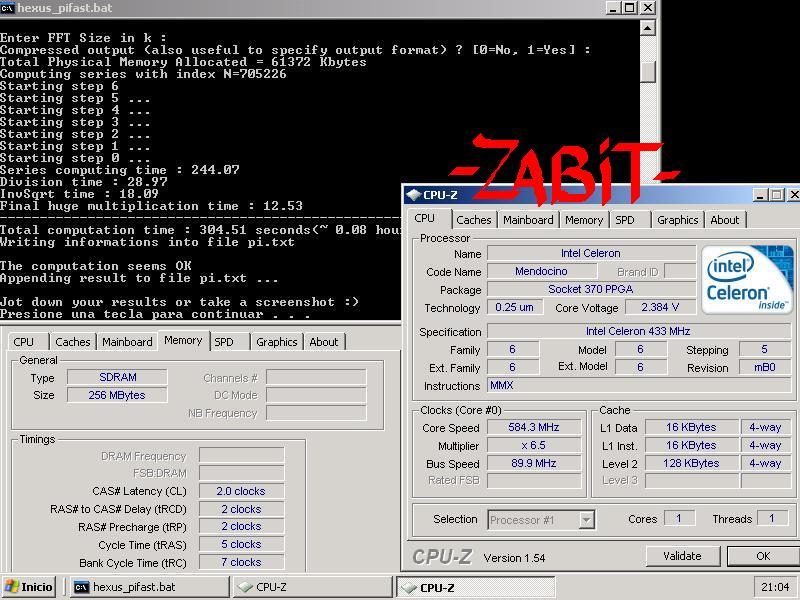Click the CPU-Z title bar icon
The image size is (800, 600).
coord(413,195)
